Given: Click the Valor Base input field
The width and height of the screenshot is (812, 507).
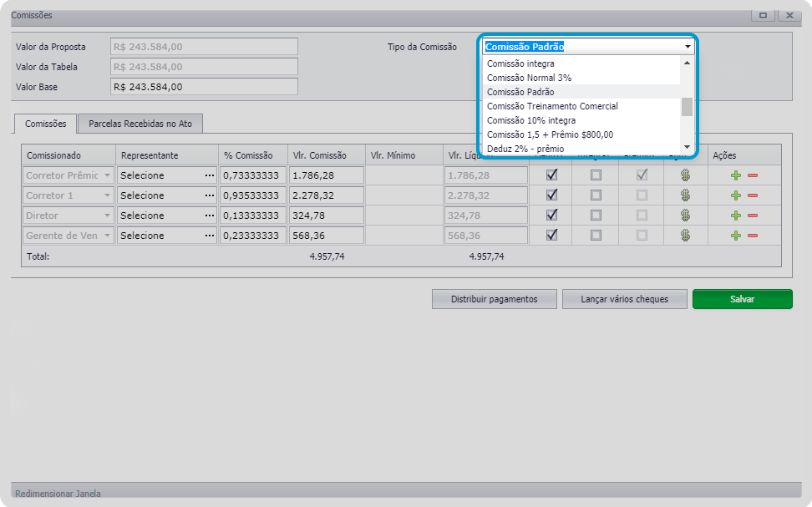Looking at the screenshot, I should point(204,87).
